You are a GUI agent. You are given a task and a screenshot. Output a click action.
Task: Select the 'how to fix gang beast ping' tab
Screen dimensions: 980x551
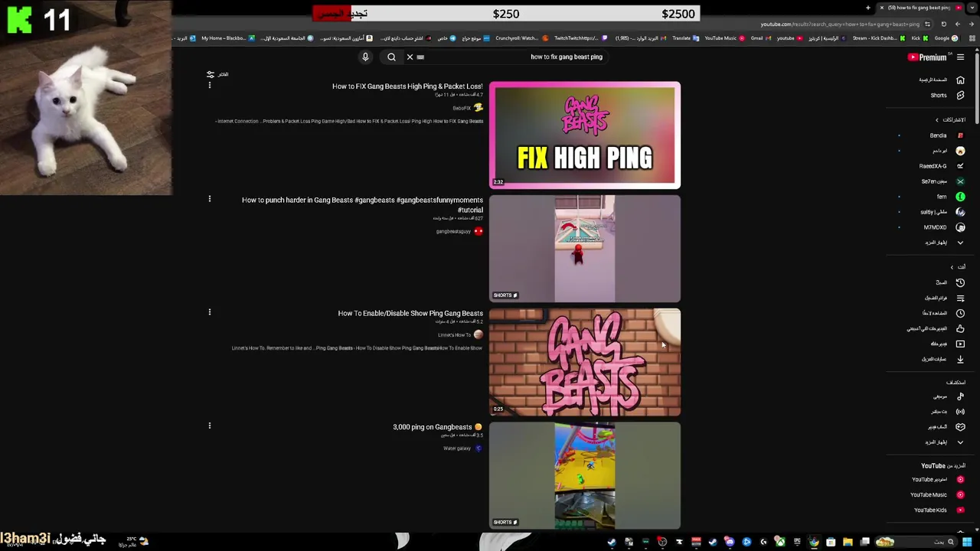pyautogui.click(x=919, y=8)
